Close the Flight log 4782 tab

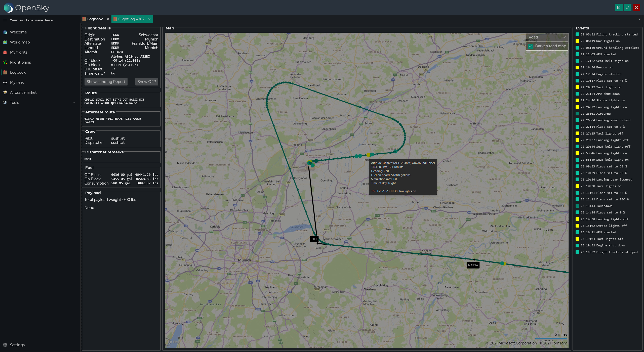pyautogui.click(x=149, y=19)
